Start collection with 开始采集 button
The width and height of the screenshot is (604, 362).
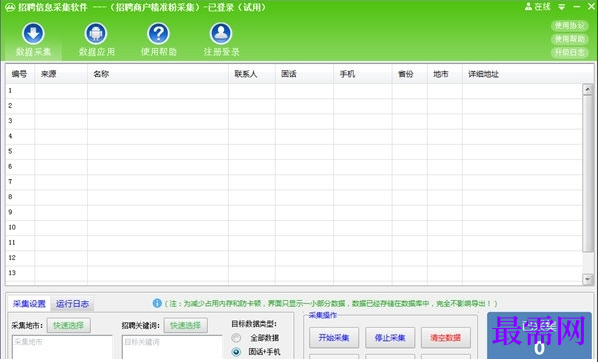(x=334, y=338)
